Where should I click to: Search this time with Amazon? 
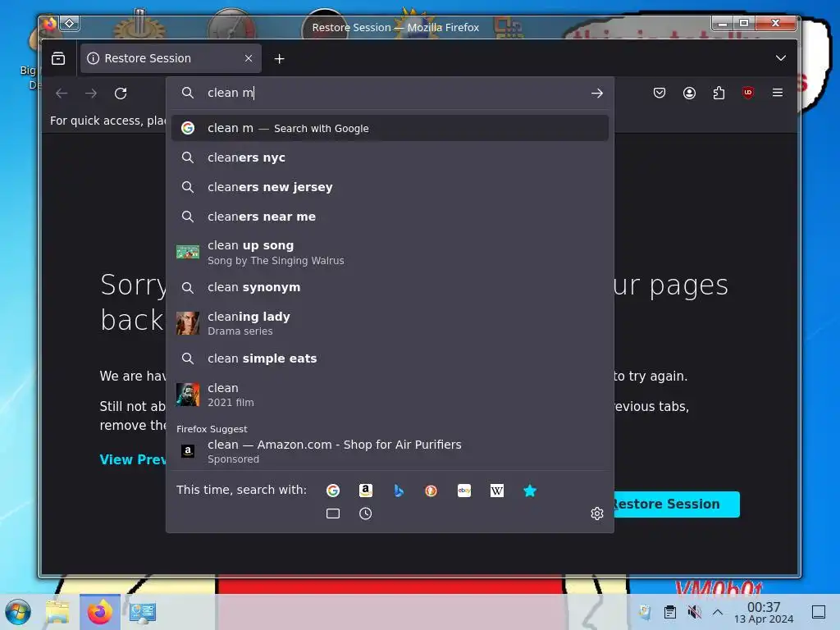coord(365,491)
